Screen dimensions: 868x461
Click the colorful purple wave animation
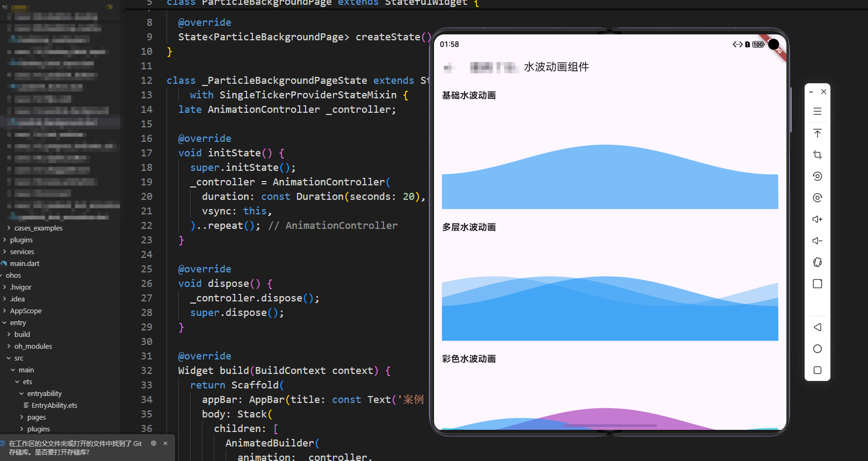pos(610,419)
